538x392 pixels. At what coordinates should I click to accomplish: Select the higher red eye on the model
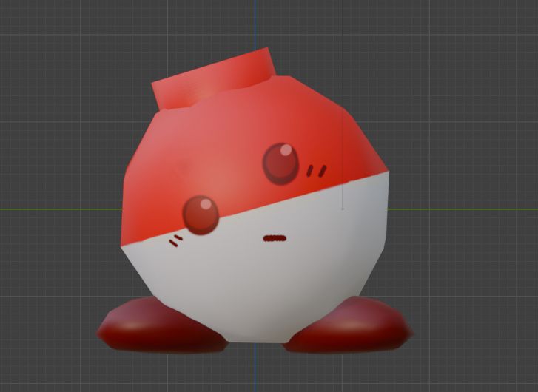(280, 164)
